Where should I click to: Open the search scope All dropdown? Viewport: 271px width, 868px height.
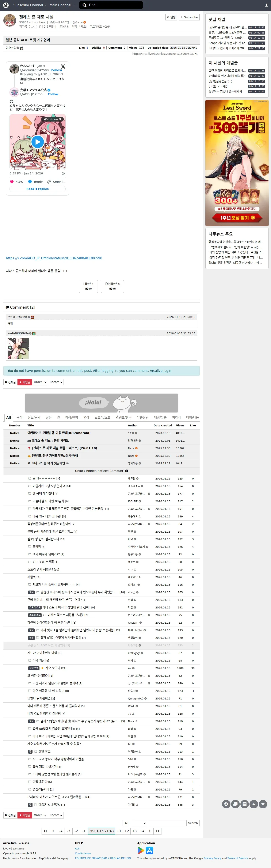pos(135,823)
